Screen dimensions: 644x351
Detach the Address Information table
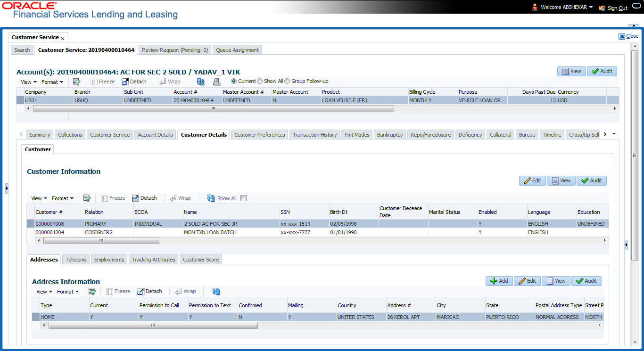149,292
